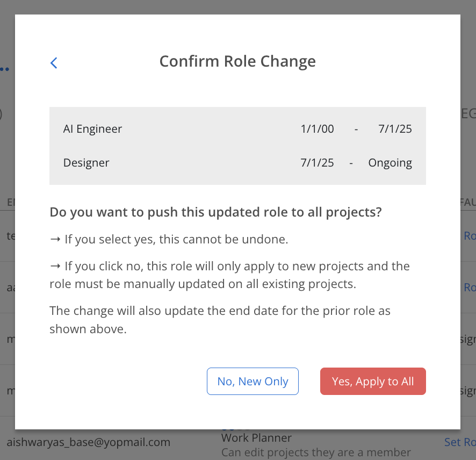The width and height of the screenshot is (476, 460).
Task: Confirm with Yes, Apply to All
Action: tap(373, 381)
